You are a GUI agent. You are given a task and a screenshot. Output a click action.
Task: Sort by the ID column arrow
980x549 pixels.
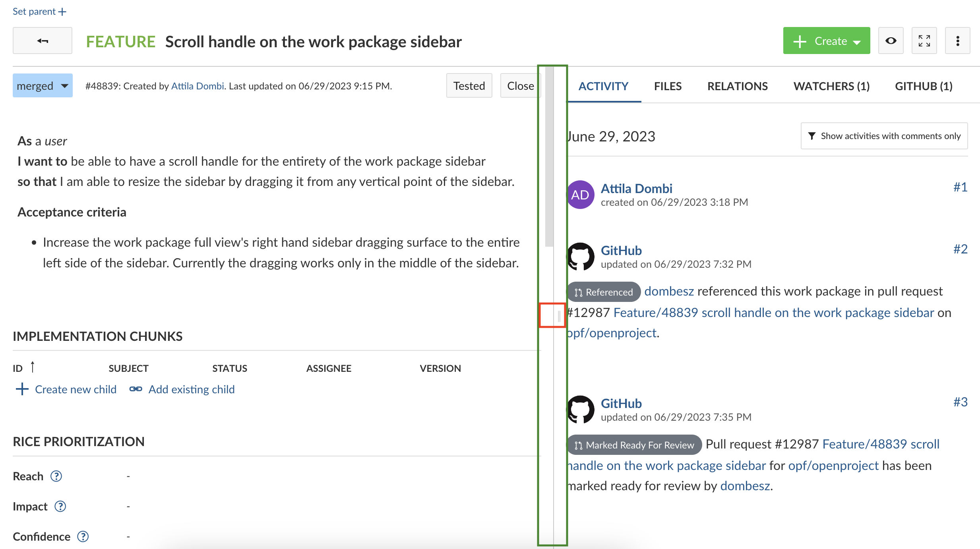[33, 367]
